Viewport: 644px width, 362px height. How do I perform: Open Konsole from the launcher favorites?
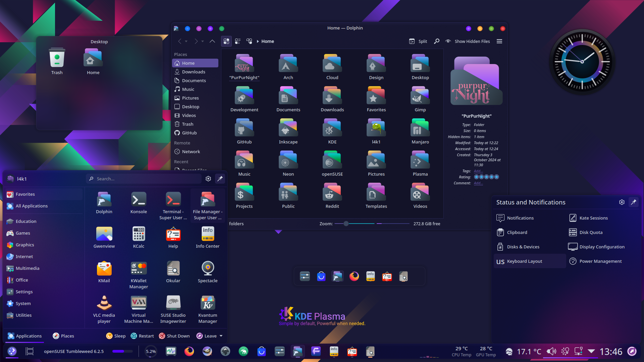tap(139, 203)
